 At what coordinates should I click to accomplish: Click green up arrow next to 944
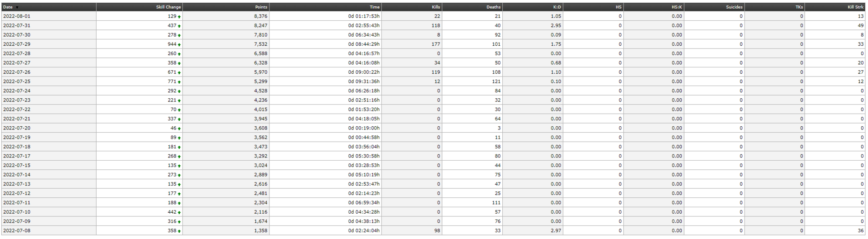[179, 45]
